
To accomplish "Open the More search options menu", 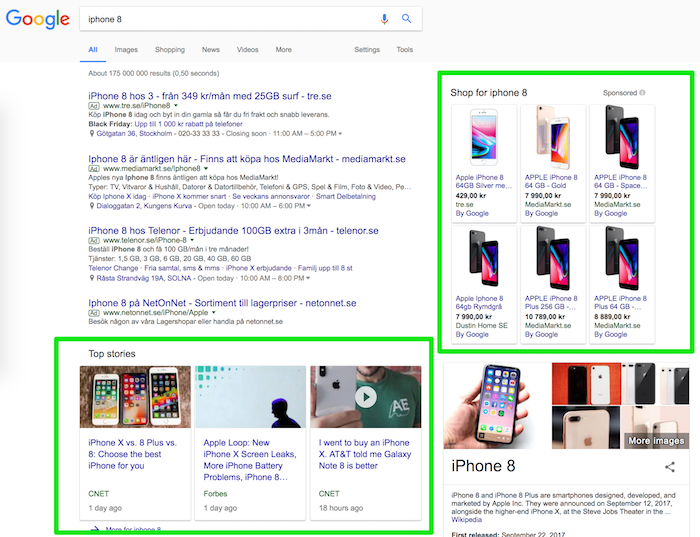I will (283, 50).
